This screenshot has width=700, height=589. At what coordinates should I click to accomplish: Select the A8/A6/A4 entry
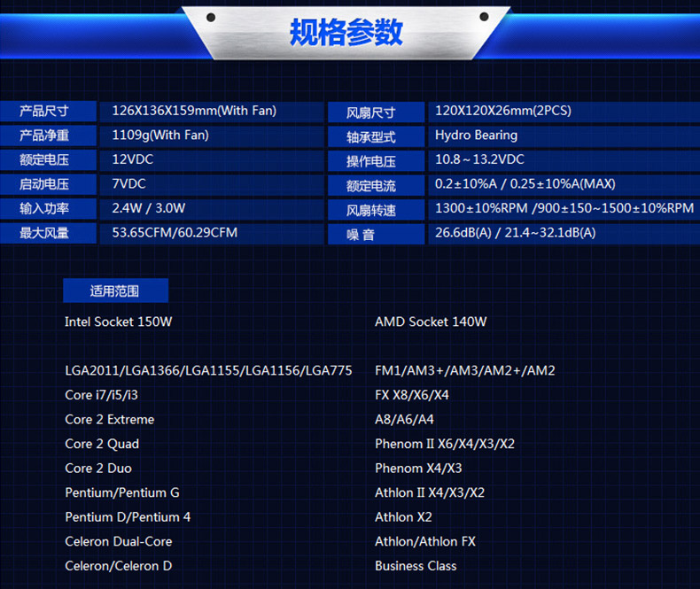[x=404, y=420]
